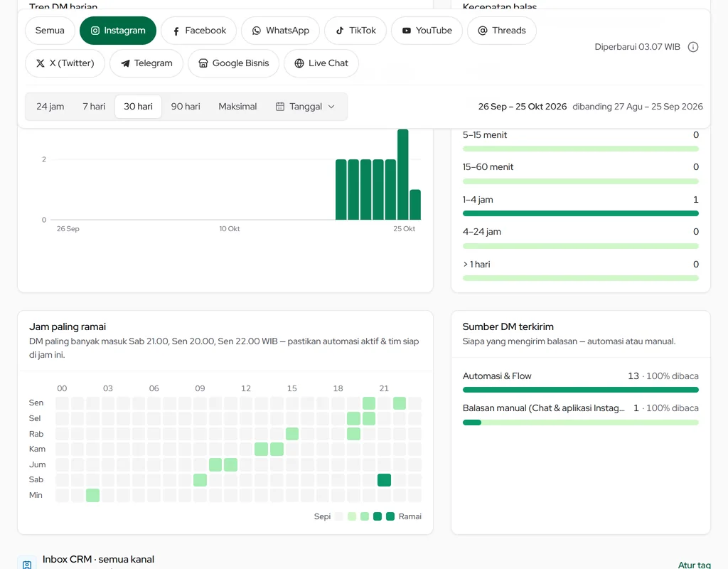Image resolution: width=728 pixels, height=569 pixels.
Task: Filter by the Telegram channel
Action: (146, 63)
